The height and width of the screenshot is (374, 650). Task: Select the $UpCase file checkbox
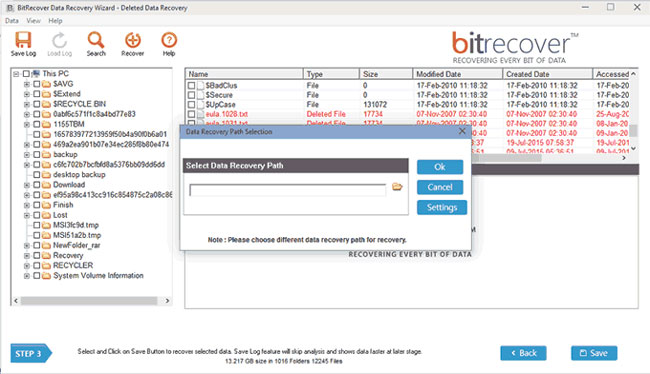[191, 104]
